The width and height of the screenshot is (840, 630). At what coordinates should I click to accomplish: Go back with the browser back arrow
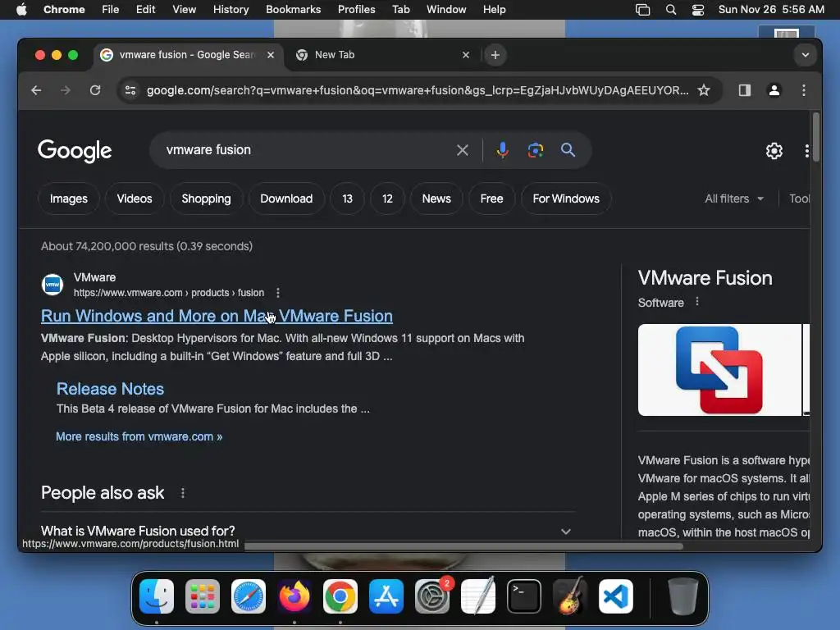36,90
